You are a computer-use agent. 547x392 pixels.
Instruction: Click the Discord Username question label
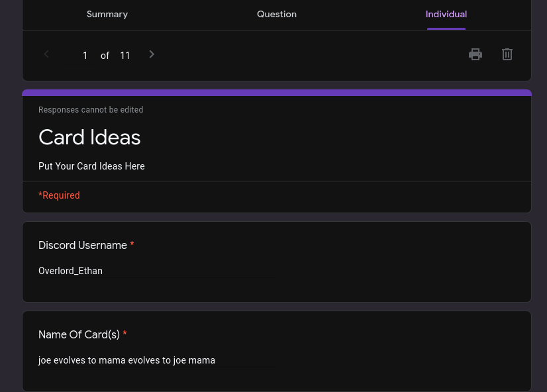83,245
